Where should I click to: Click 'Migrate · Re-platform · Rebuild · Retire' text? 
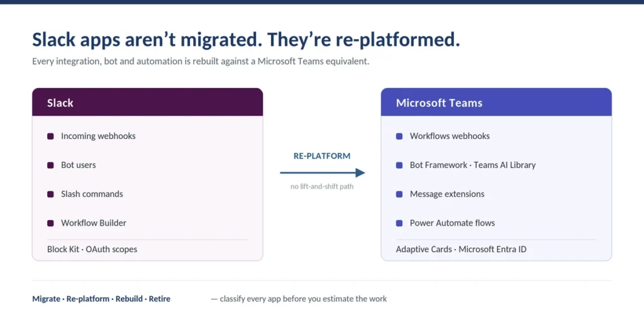tap(101, 299)
